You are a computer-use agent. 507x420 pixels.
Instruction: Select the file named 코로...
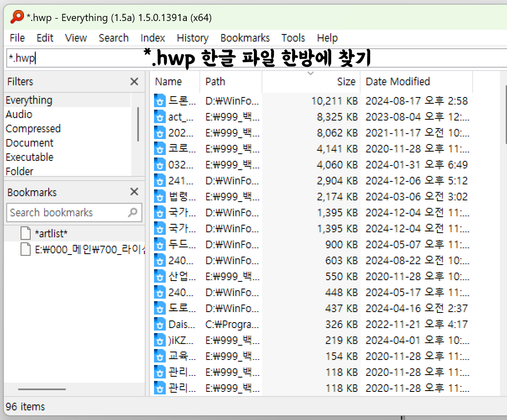tap(182, 149)
